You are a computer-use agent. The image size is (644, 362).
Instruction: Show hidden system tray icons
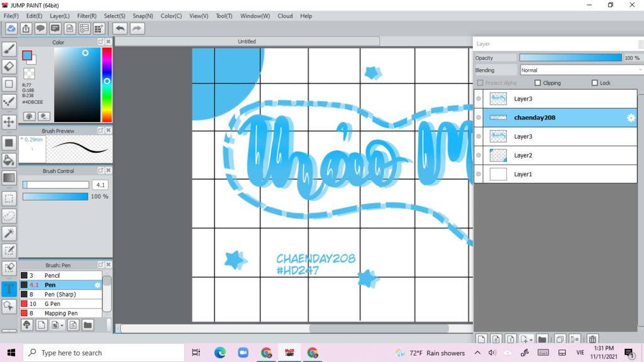pyautogui.click(x=477, y=353)
